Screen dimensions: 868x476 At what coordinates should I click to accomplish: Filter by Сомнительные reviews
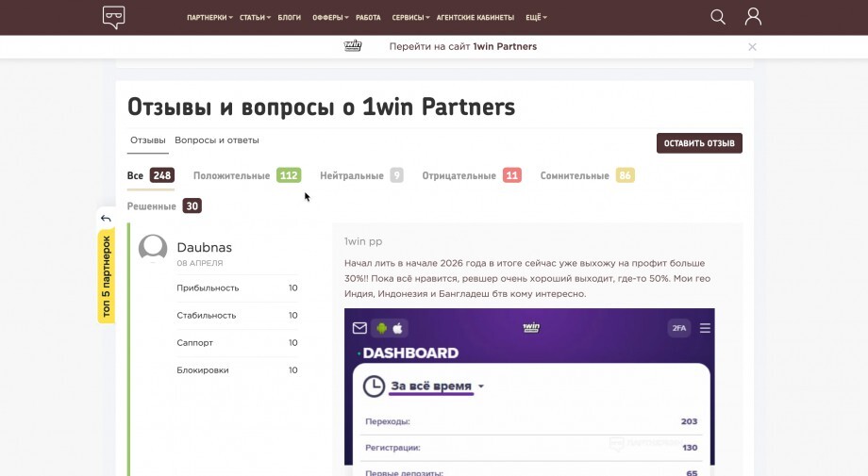586,175
